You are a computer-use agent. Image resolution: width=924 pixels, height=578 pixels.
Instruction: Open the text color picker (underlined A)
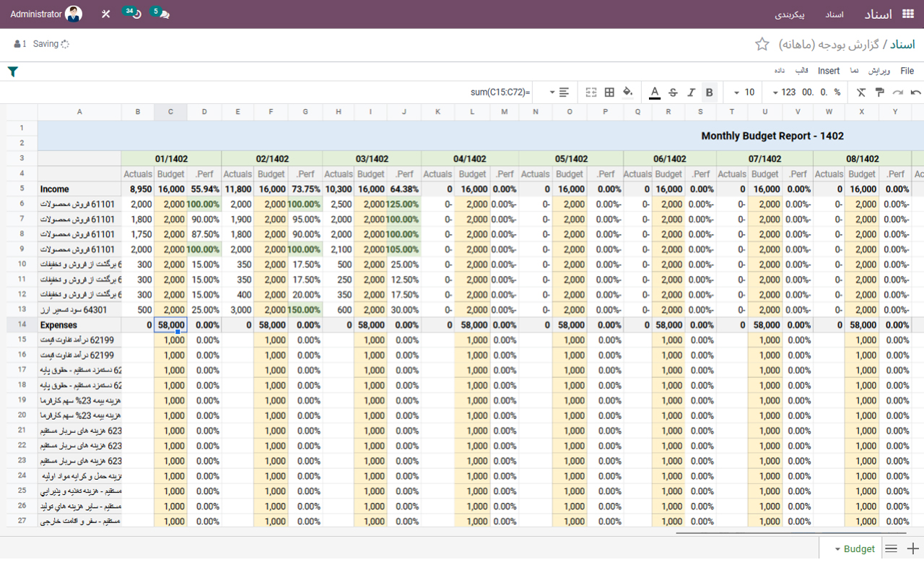click(x=655, y=92)
